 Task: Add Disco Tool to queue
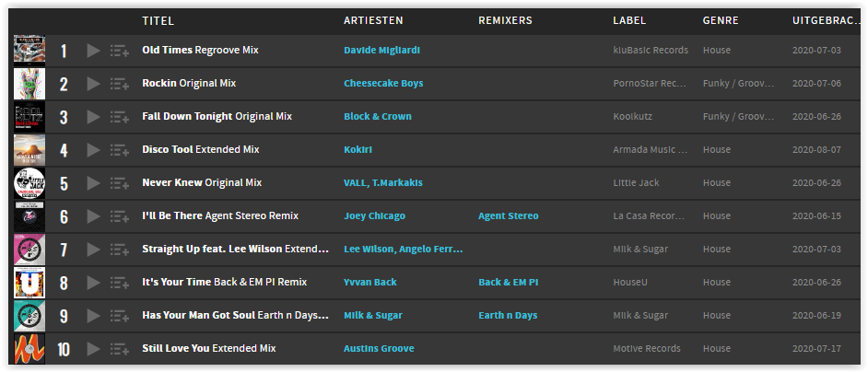coord(119,150)
